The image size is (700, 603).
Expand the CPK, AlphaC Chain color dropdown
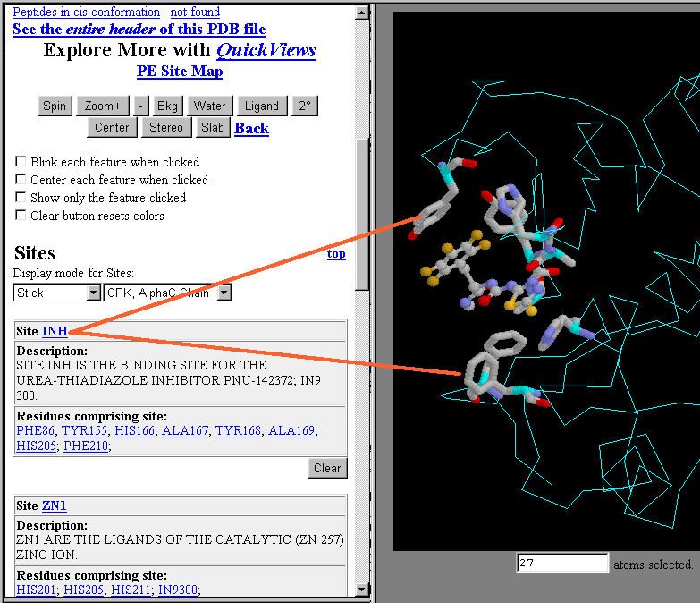tap(223, 293)
